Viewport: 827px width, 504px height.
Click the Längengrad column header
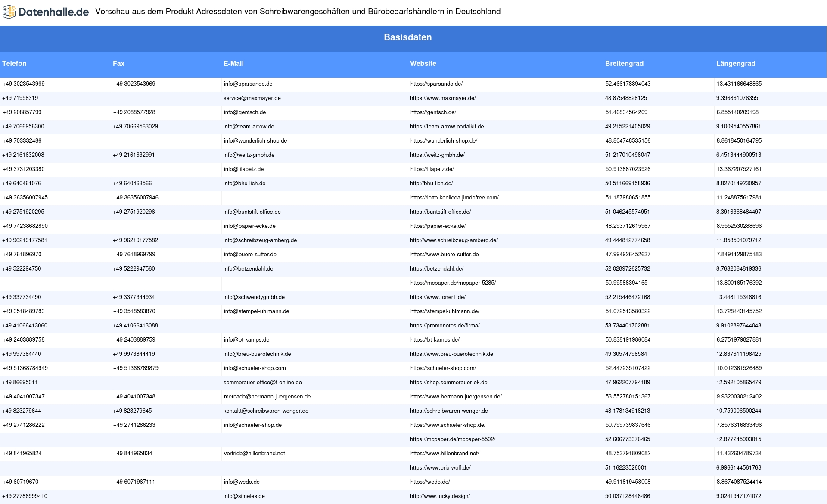736,64
